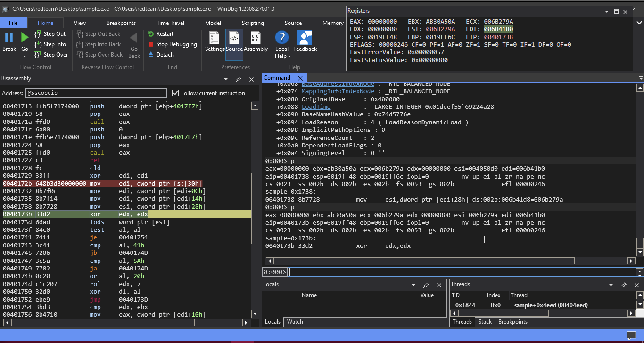
Task: Click Step Over Back
Action: pyautogui.click(x=99, y=54)
